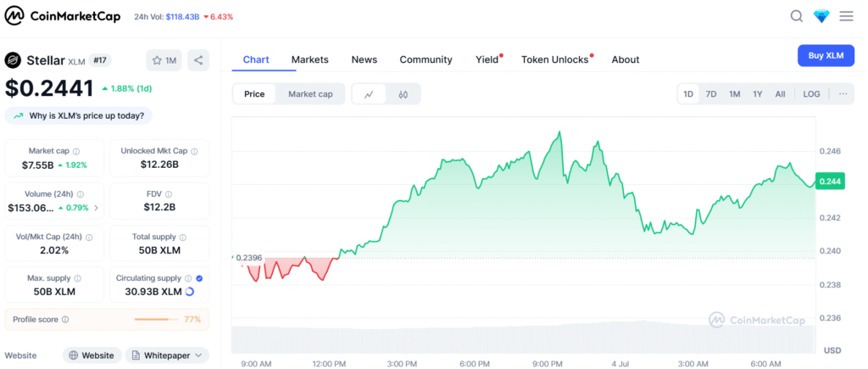
Task: Click the Circulating supply info icon
Action: tap(188, 279)
